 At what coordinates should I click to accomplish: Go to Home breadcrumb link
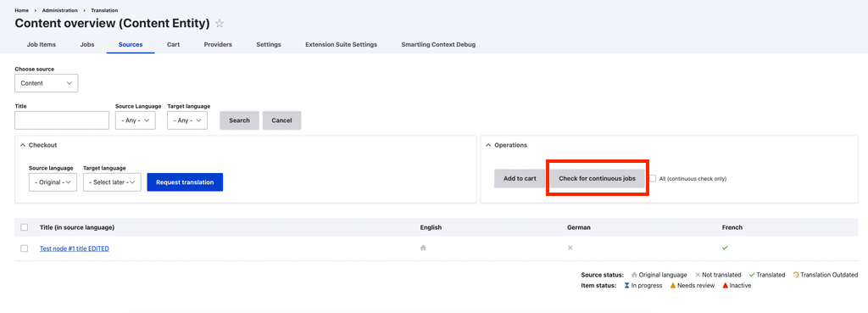coord(21,10)
